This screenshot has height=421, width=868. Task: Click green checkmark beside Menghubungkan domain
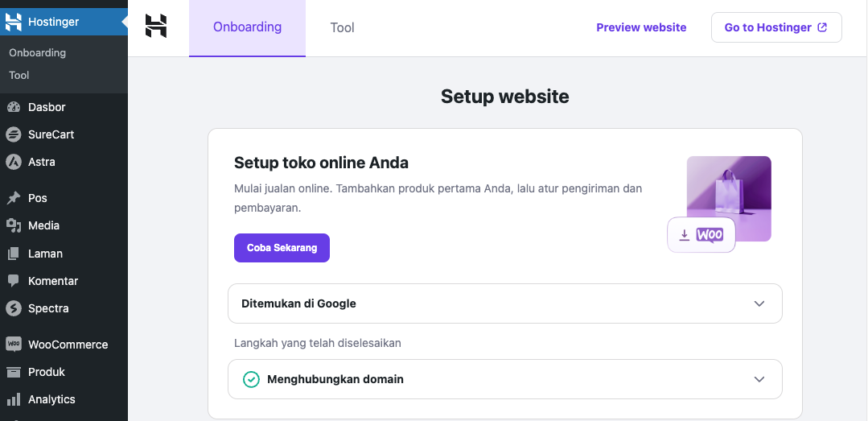[x=252, y=379]
